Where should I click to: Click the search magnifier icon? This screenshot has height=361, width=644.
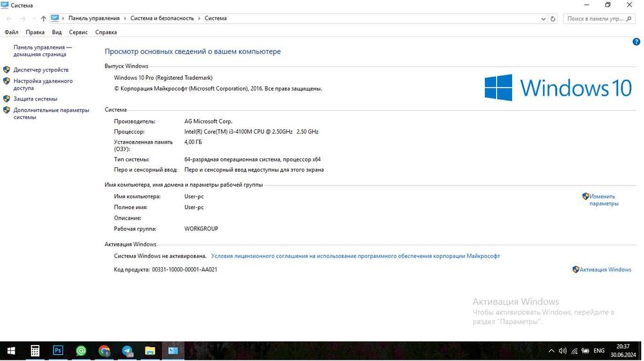point(629,19)
